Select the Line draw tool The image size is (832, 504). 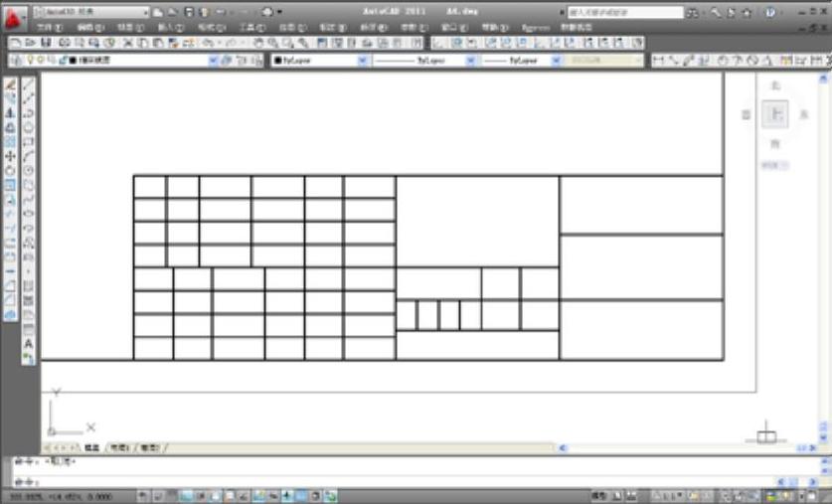coord(28,84)
